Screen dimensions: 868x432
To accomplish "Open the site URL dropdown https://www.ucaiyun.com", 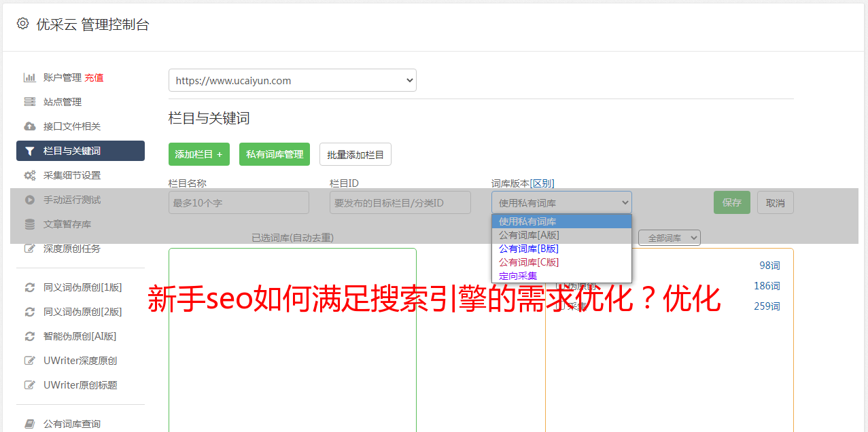I will [x=292, y=80].
